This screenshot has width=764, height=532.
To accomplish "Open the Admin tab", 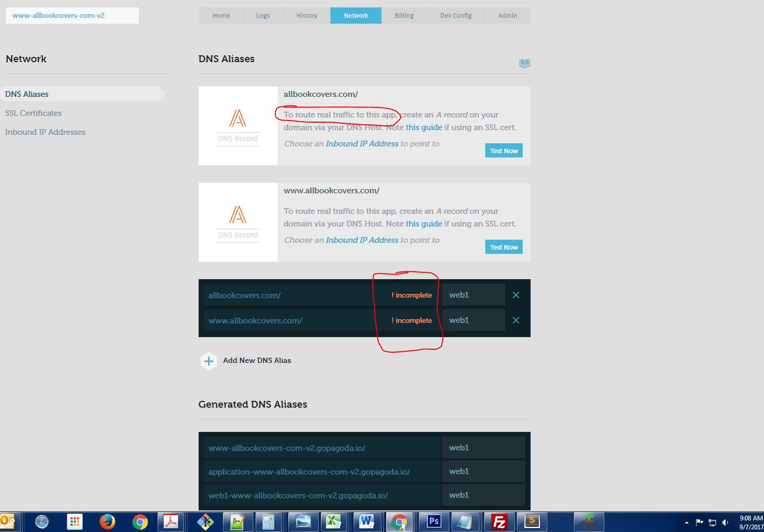I will coord(507,16).
